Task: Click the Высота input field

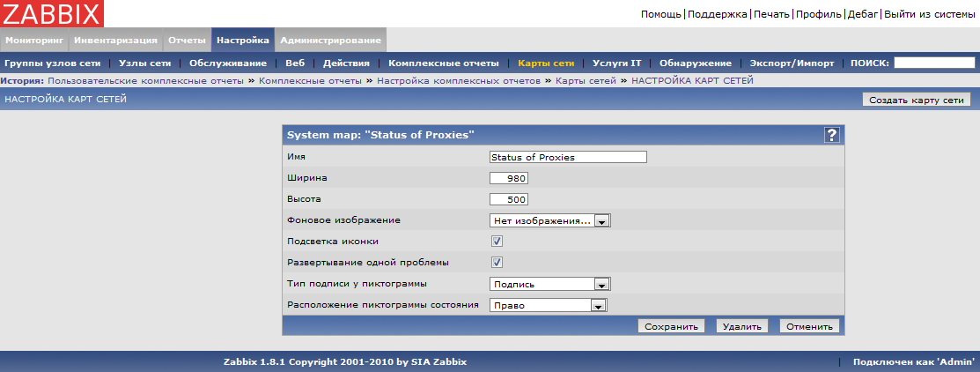Action: click(x=510, y=199)
